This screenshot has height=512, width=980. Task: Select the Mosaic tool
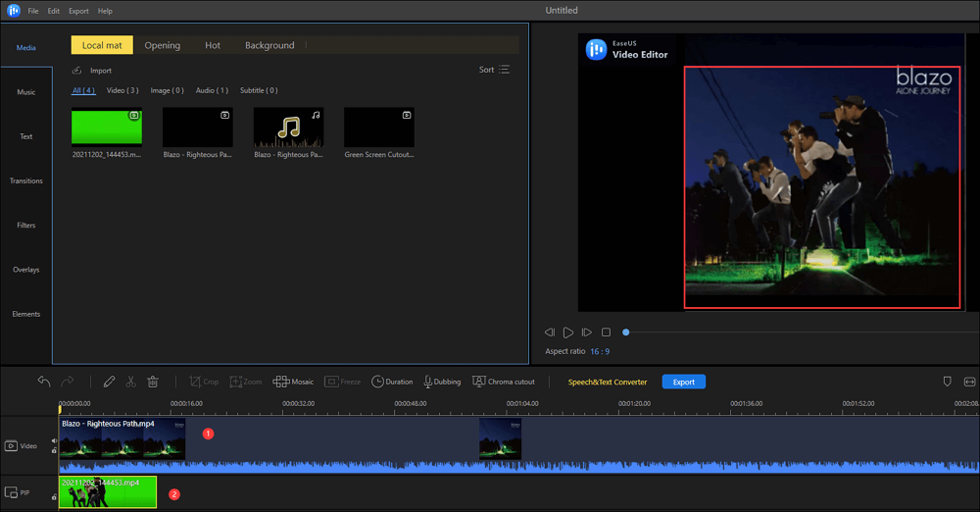(293, 382)
